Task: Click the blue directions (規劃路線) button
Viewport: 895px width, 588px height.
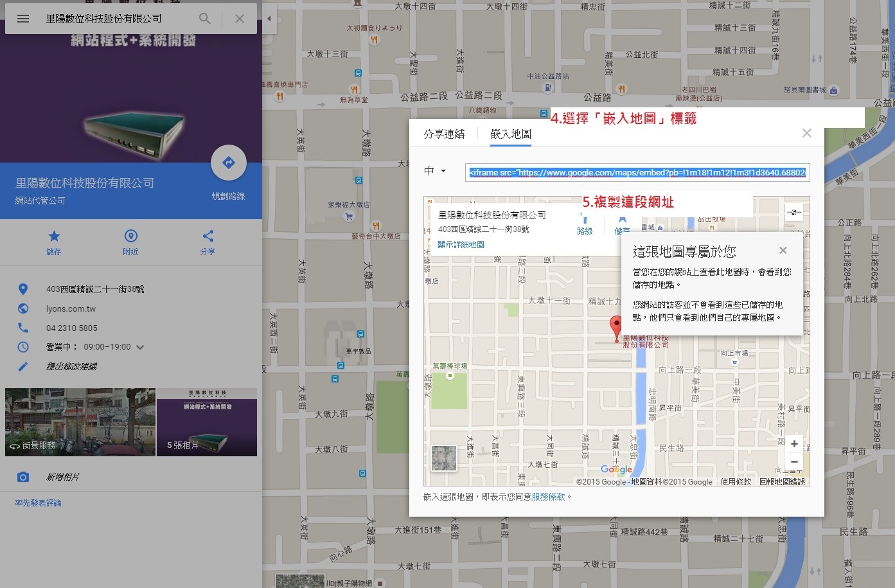Action: (229, 163)
